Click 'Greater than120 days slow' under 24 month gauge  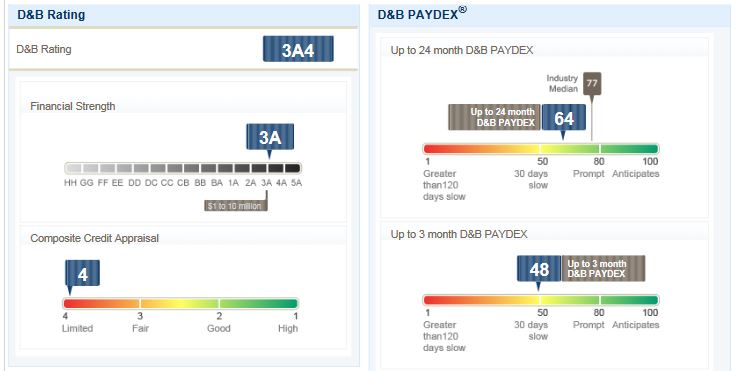tap(444, 185)
